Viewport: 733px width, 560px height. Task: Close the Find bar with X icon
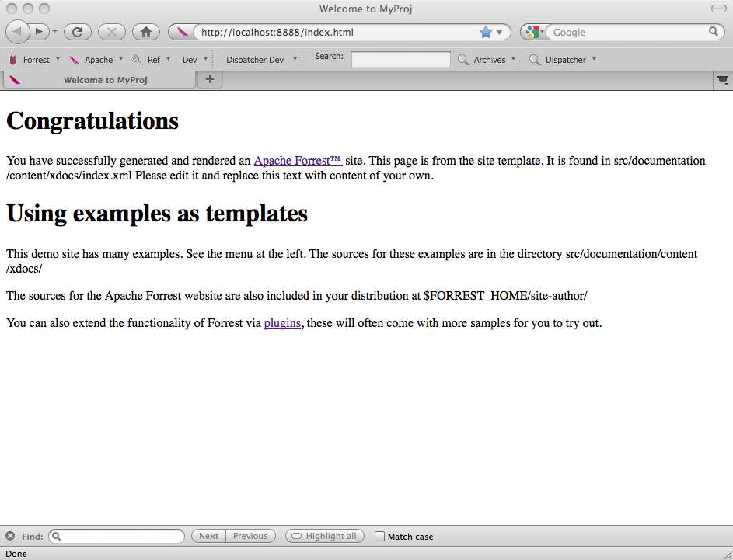click(x=10, y=536)
